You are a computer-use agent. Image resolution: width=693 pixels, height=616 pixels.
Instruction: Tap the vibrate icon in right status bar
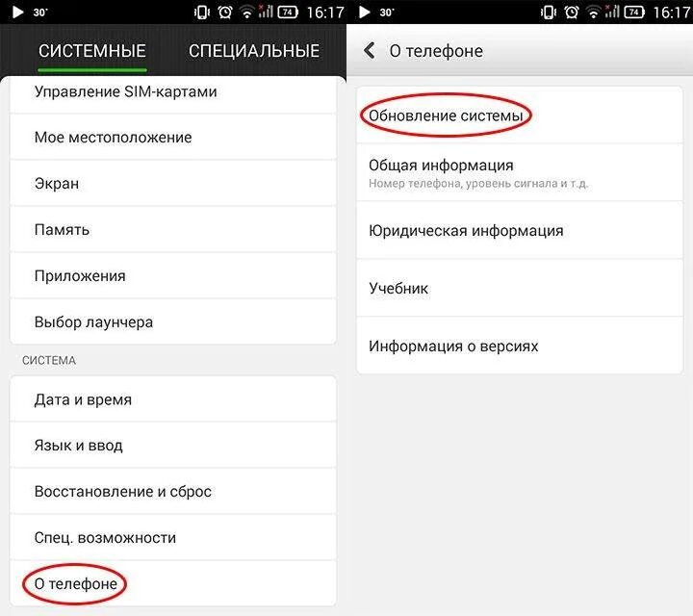point(549,12)
